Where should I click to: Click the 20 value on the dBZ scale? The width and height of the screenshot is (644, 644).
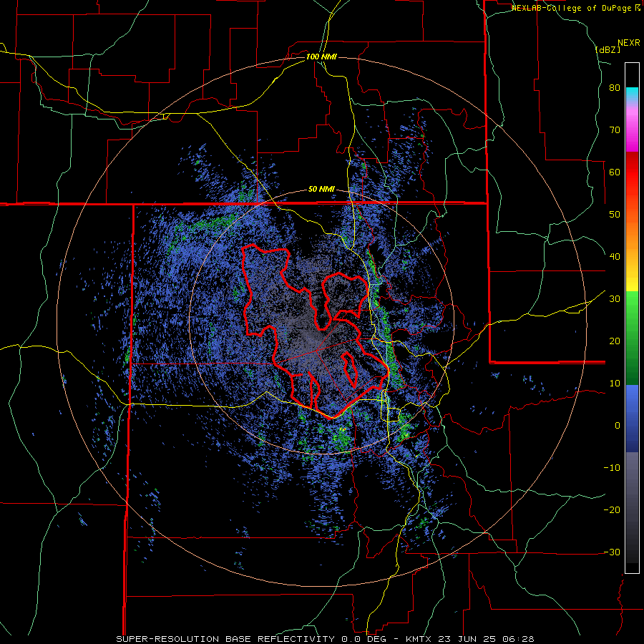pos(615,341)
